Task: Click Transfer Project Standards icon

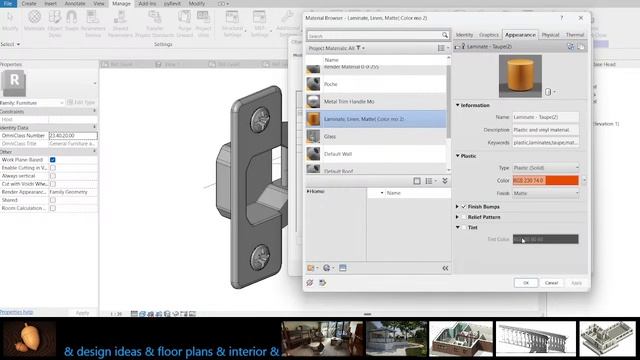Action: 155,17
